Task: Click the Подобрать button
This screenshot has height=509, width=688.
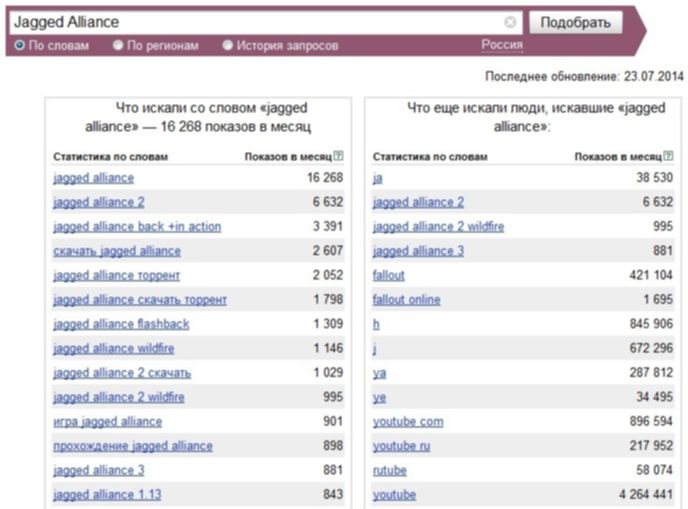Action: pyautogui.click(x=575, y=22)
